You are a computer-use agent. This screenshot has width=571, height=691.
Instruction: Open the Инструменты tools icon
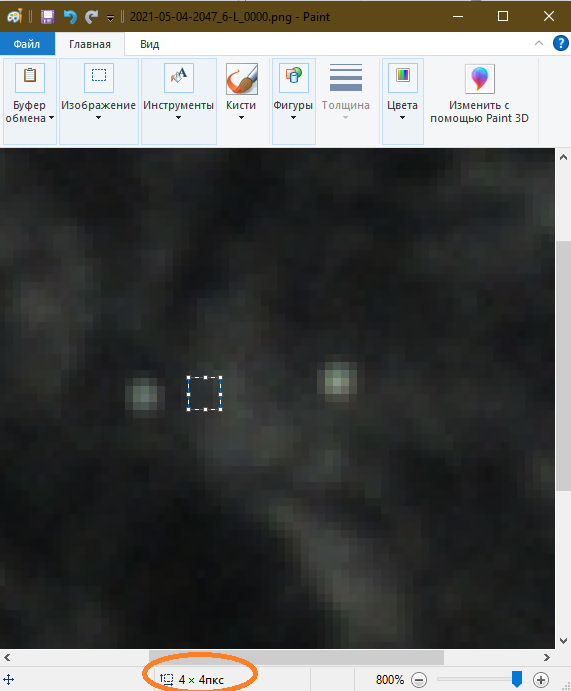pos(178,78)
